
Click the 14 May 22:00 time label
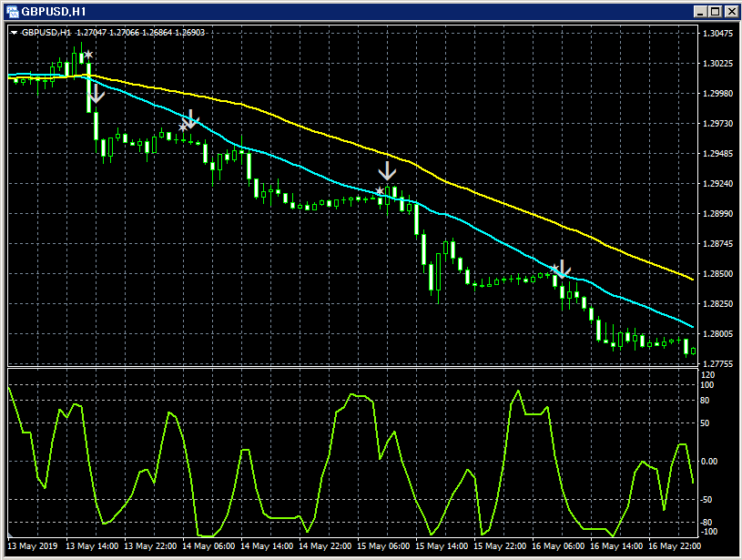(325, 546)
